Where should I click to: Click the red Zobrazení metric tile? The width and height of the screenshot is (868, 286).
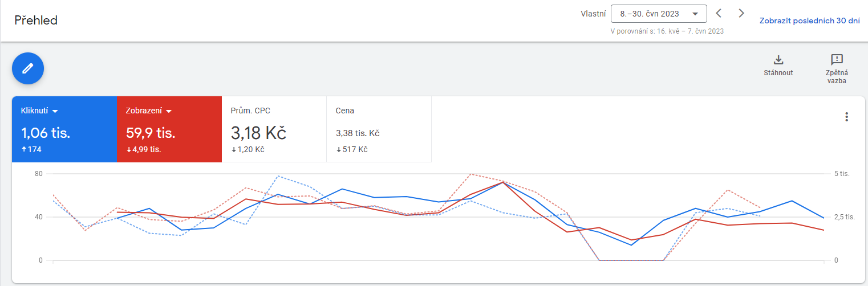point(169,129)
